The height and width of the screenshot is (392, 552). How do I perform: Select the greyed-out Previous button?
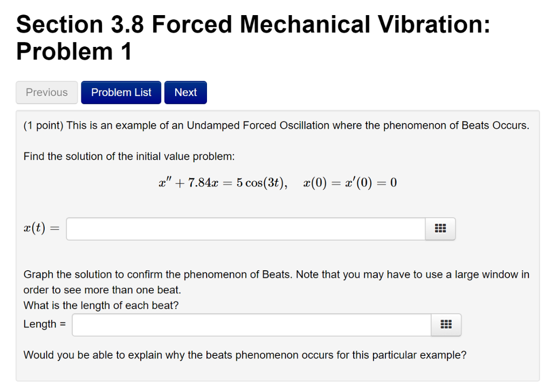click(x=46, y=92)
